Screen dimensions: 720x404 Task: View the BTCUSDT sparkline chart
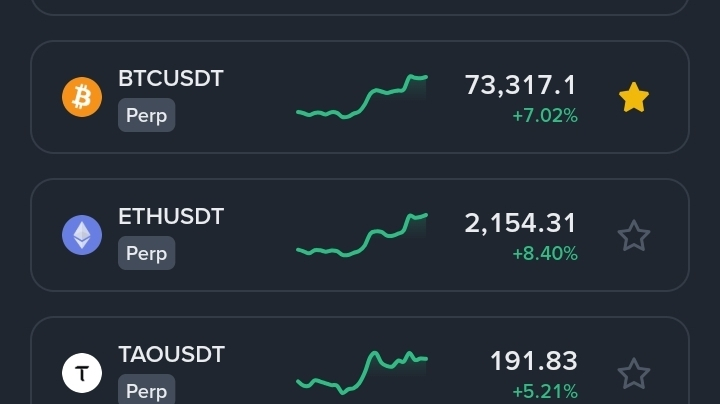(361, 98)
